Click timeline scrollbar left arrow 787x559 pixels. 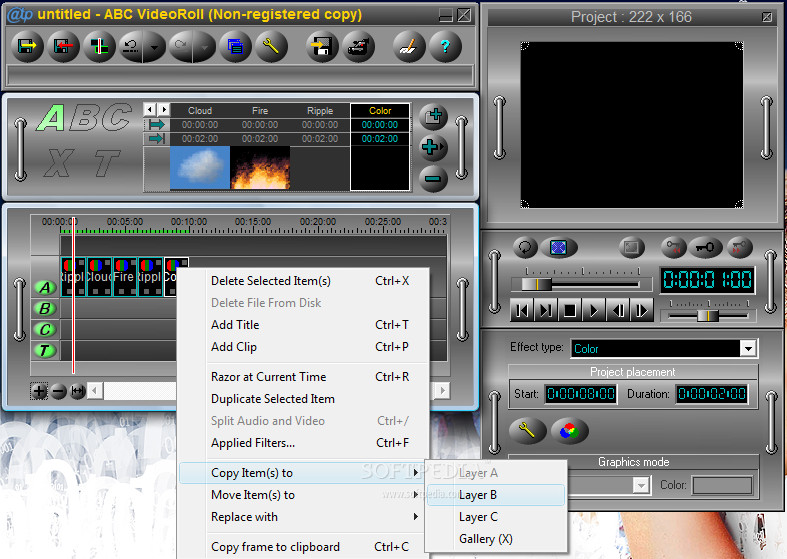click(95, 391)
